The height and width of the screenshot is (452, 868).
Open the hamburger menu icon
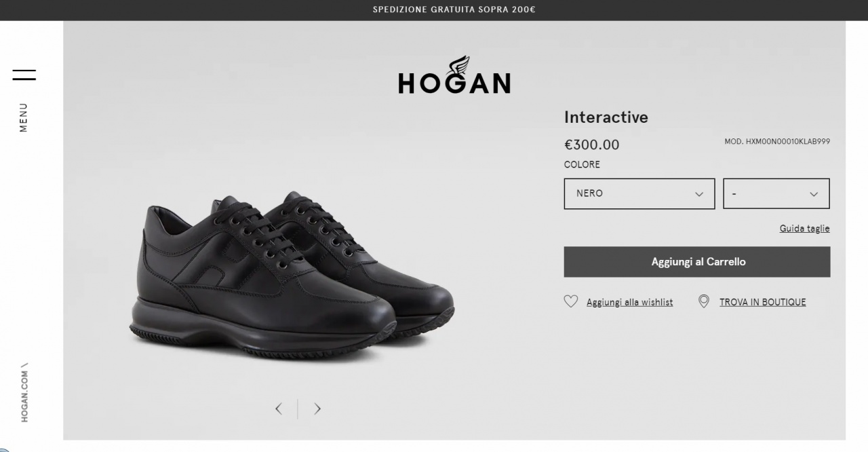tap(24, 75)
